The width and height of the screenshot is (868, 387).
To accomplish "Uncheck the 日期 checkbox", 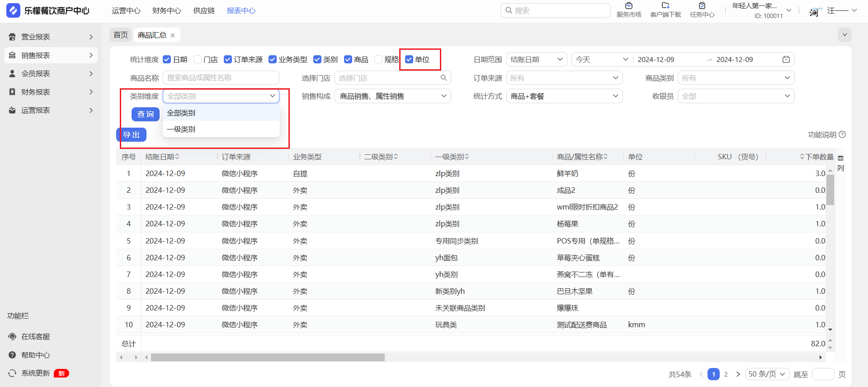I will pos(167,59).
